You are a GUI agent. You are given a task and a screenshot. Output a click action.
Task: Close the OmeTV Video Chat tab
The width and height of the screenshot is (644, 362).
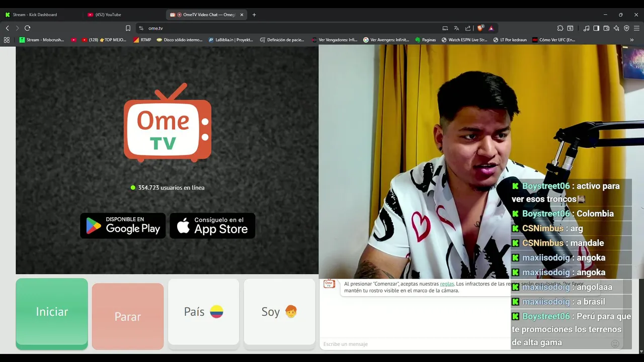(x=242, y=15)
